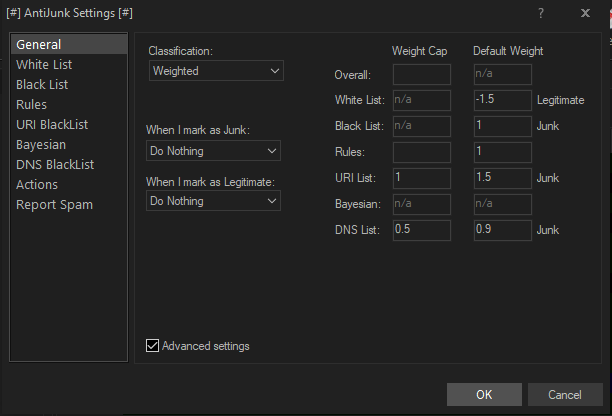Focus the DNS List Weight Cap field
This screenshot has height=416, width=612.
[x=422, y=230]
